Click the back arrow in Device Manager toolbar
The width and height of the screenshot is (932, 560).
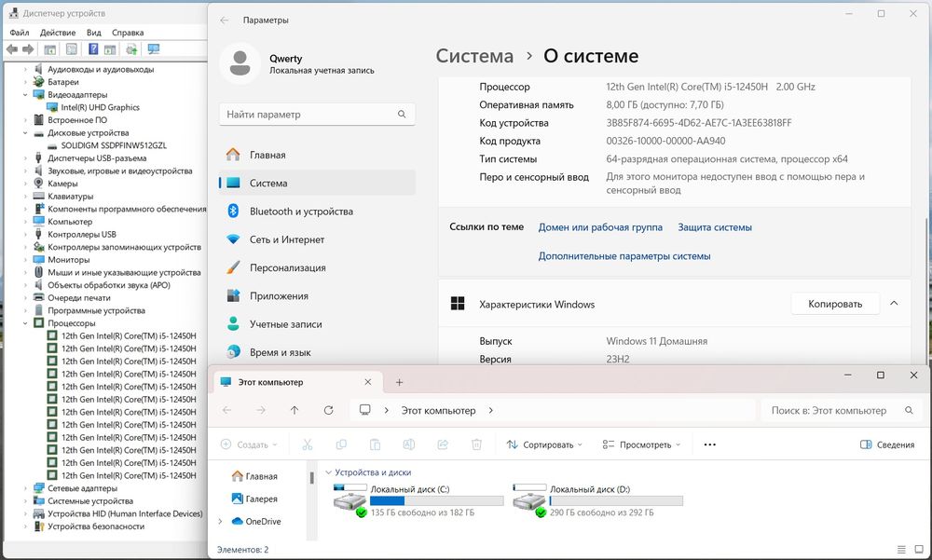click(x=12, y=49)
